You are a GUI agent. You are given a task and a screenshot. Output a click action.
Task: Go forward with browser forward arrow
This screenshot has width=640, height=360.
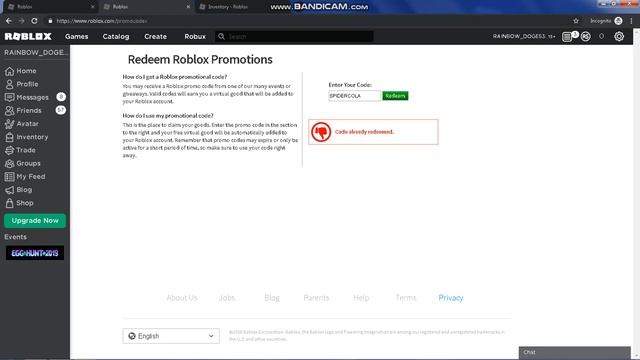[22, 21]
